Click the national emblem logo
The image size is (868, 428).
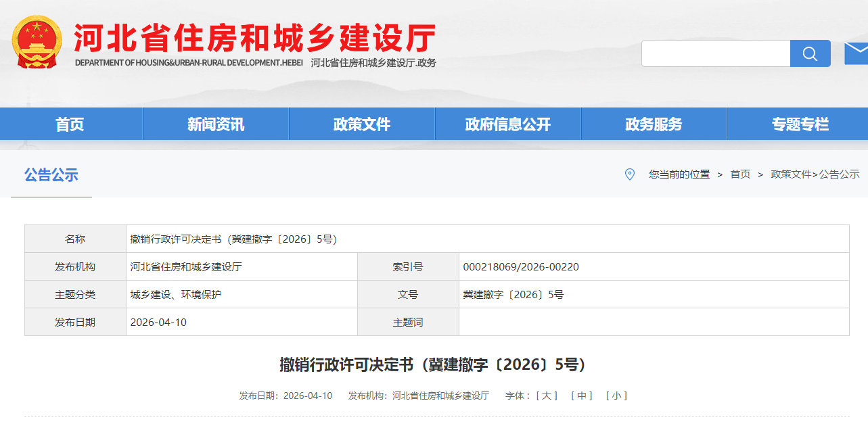(37, 42)
